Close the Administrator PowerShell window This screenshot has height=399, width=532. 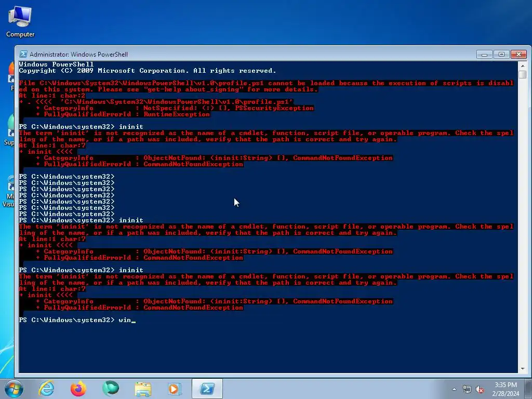point(519,54)
